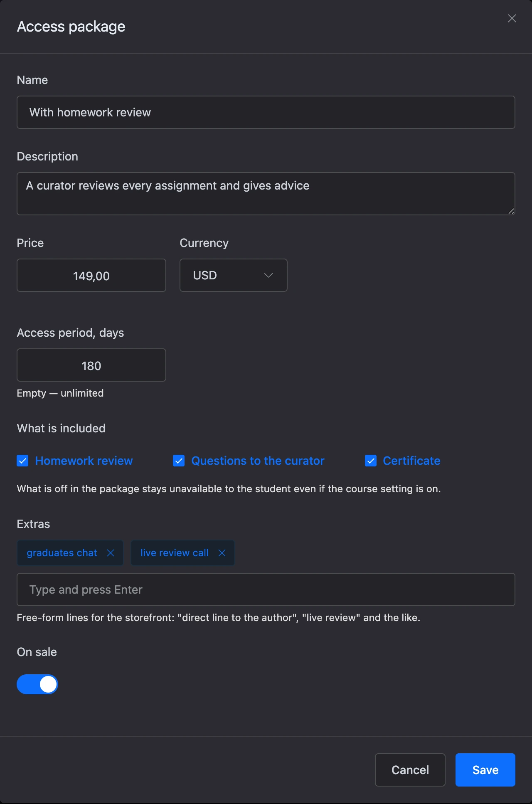Click the What is included heading
Image resolution: width=532 pixels, height=804 pixels.
pyautogui.click(x=61, y=428)
